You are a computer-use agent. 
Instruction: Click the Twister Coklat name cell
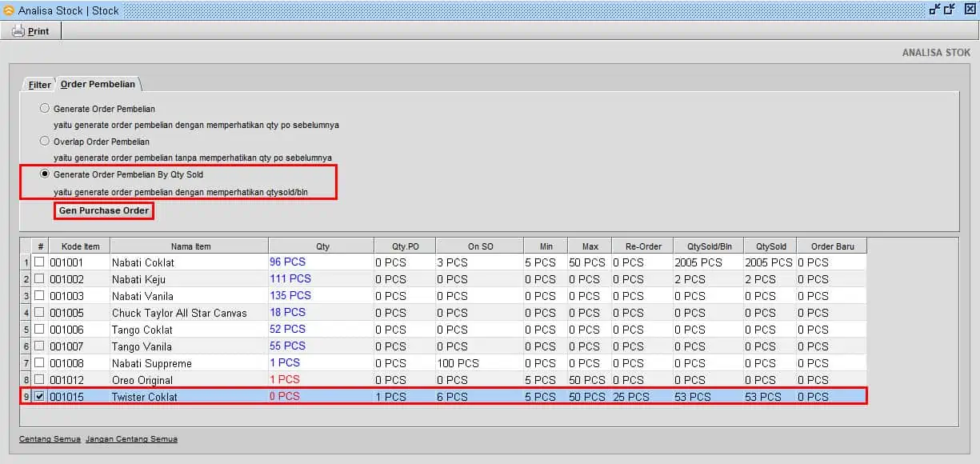point(190,397)
